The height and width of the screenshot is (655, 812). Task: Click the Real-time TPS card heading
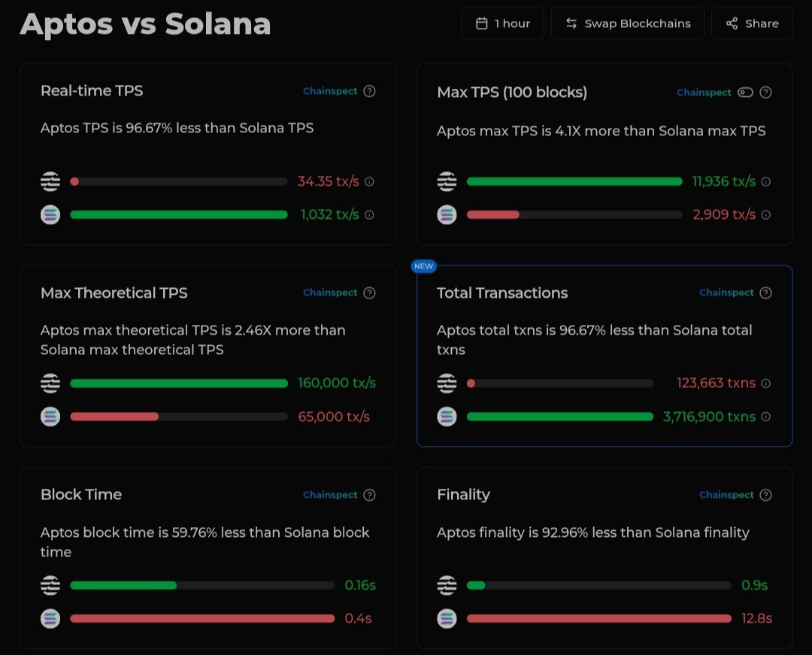[x=92, y=90]
